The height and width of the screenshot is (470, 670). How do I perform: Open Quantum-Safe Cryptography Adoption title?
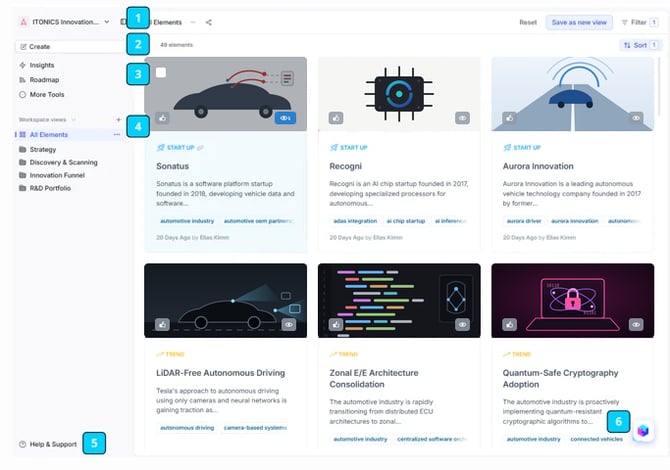point(561,379)
